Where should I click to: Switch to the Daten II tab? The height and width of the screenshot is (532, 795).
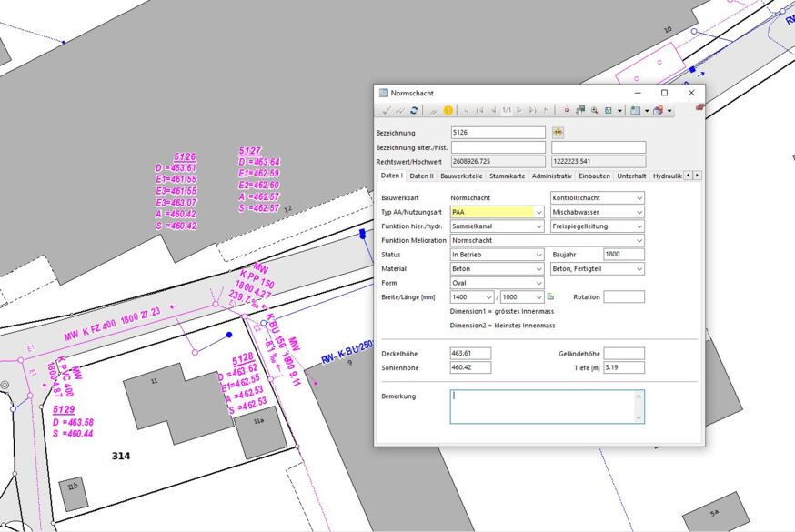pyautogui.click(x=421, y=176)
